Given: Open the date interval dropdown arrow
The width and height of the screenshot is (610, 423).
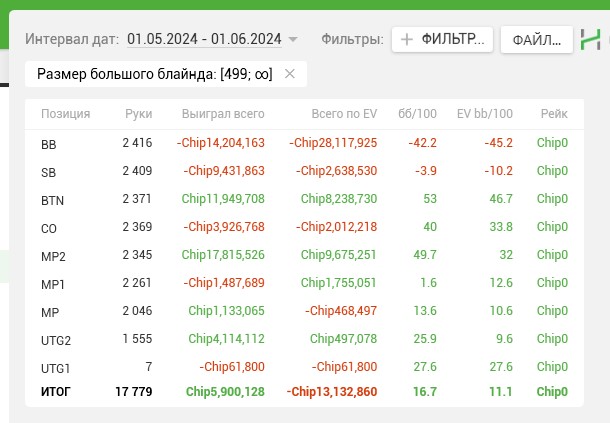Looking at the screenshot, I should (293, 39).
